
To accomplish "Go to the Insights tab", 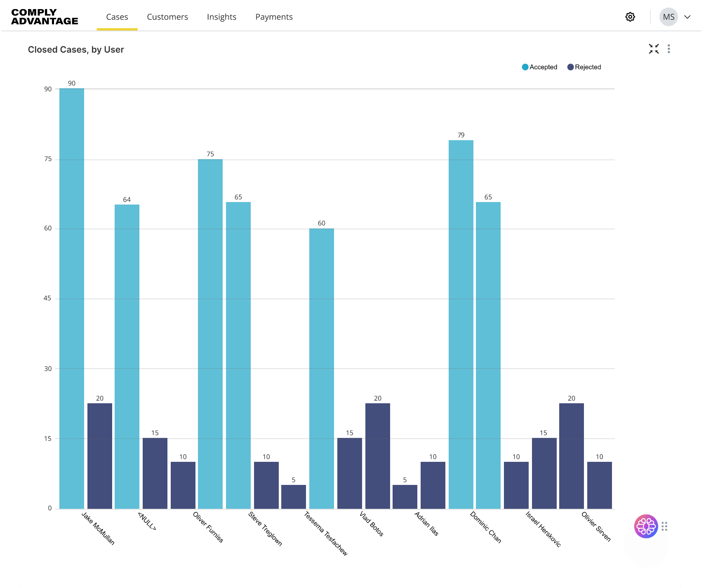I will 221,17.
